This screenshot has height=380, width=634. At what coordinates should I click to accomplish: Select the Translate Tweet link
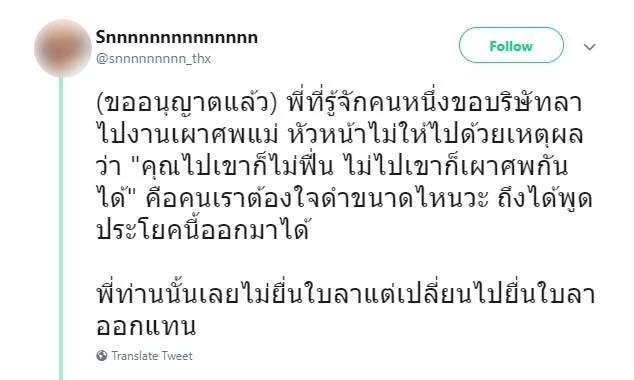click(152, 356)
